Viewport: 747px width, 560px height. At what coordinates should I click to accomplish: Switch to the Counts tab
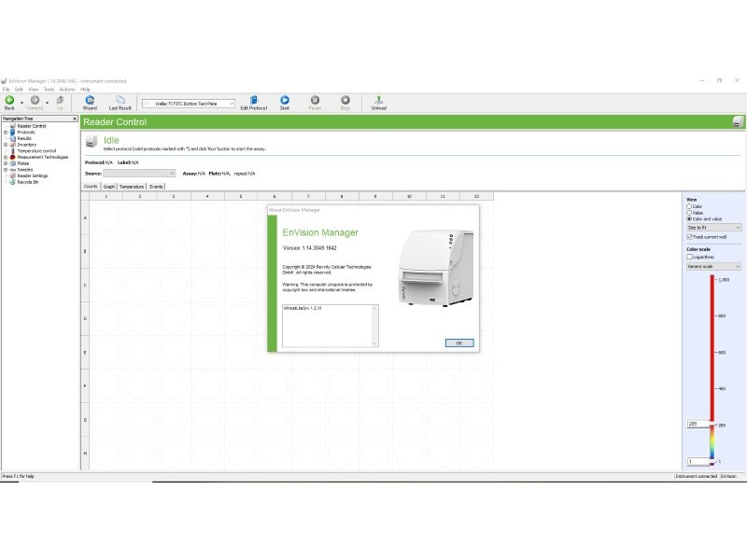point(91,186)
